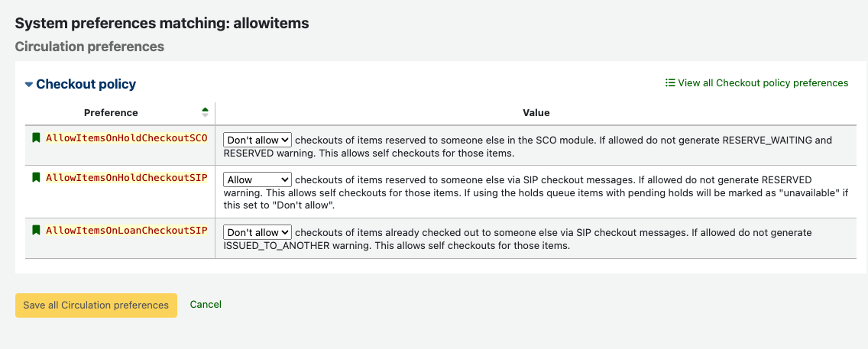Click bookmark icon for AllowItemsOnHoldCheckoutSIP
This screenshot has height=349, width=868.
pyautogui.click(x=36, y=178)
